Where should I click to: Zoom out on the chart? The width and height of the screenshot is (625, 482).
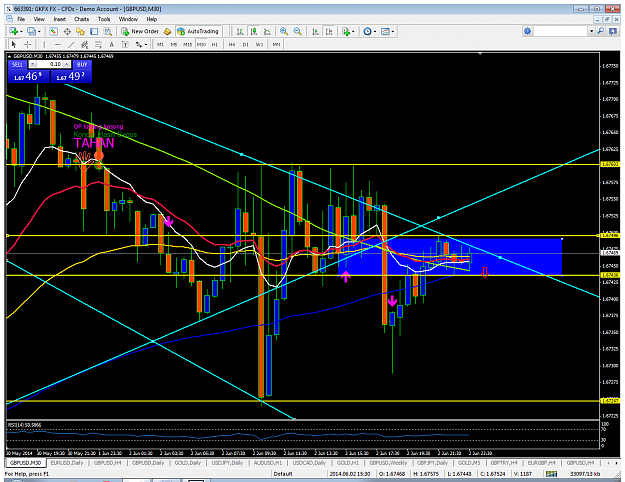(297, 31)
